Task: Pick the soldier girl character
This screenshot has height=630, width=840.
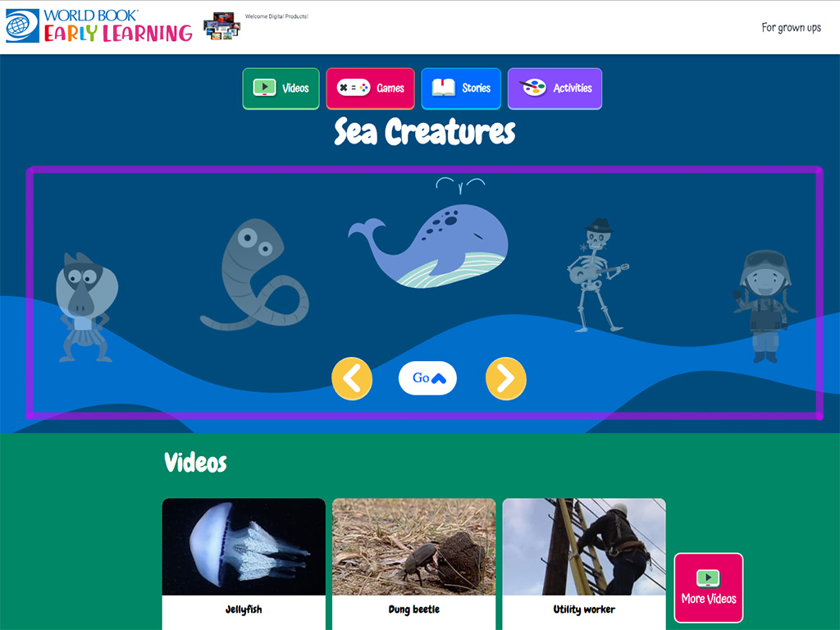Action: point(765,307)
